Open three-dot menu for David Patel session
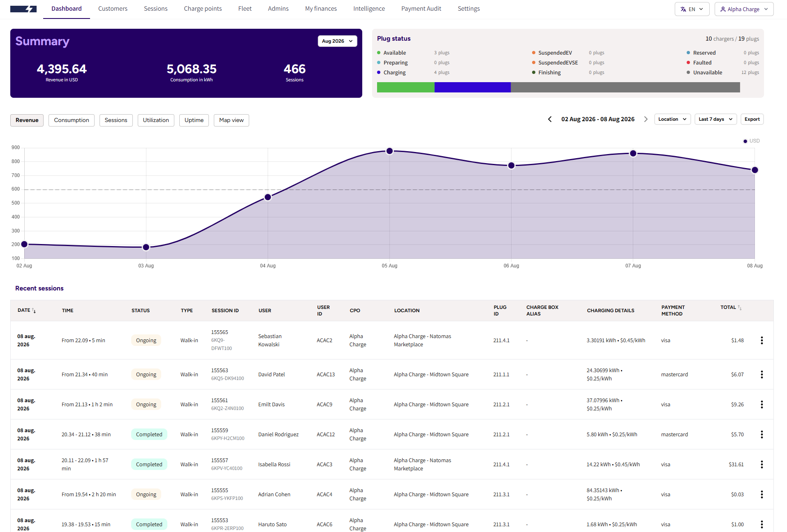 762,374
